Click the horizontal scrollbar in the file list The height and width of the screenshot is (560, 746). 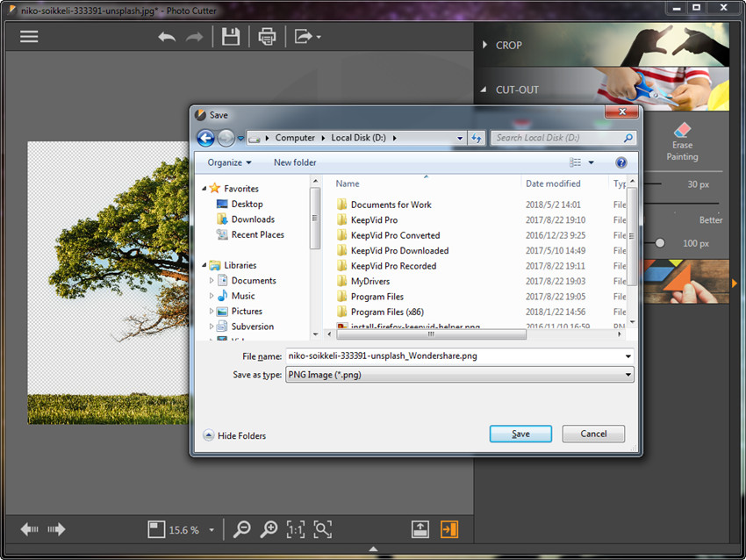(x=431, y=334)
